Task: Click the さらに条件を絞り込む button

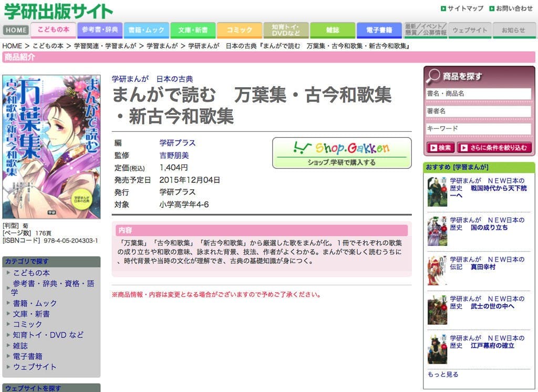Action: (x=494, y=148)
